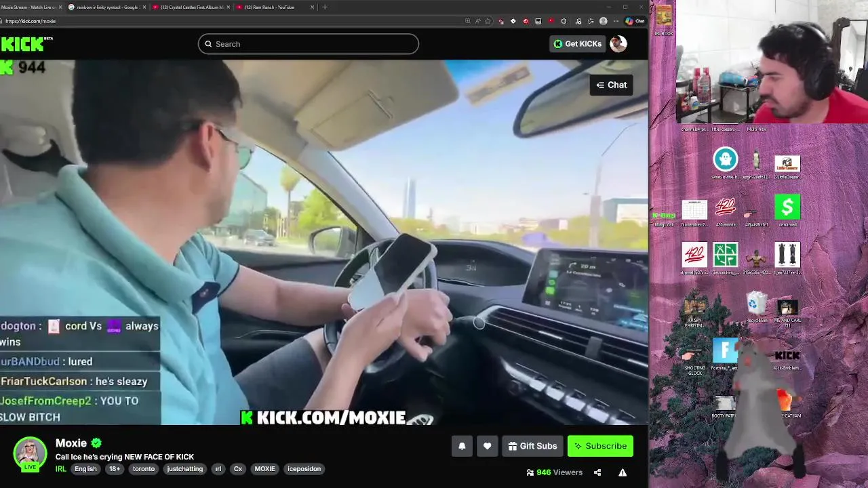This screenshot has width=868, height=488.
Task: Open the red 420 thumbnail desktop icon
Action: coord(694,258)
